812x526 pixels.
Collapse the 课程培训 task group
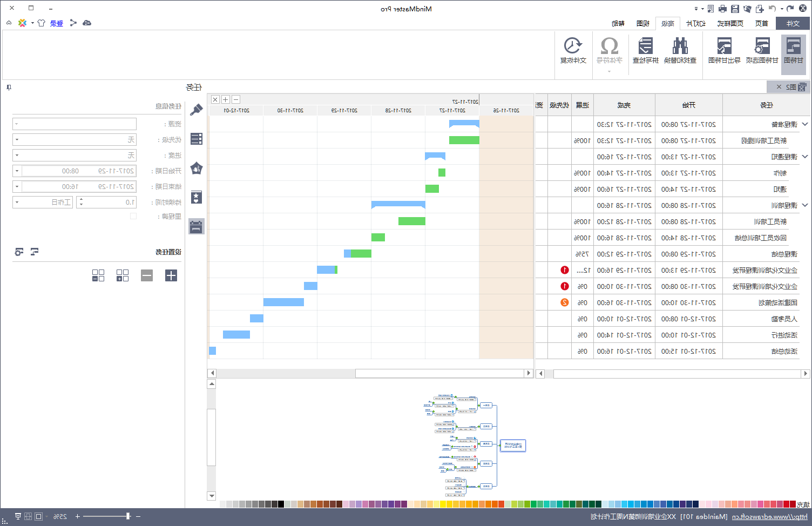point(805,205)
